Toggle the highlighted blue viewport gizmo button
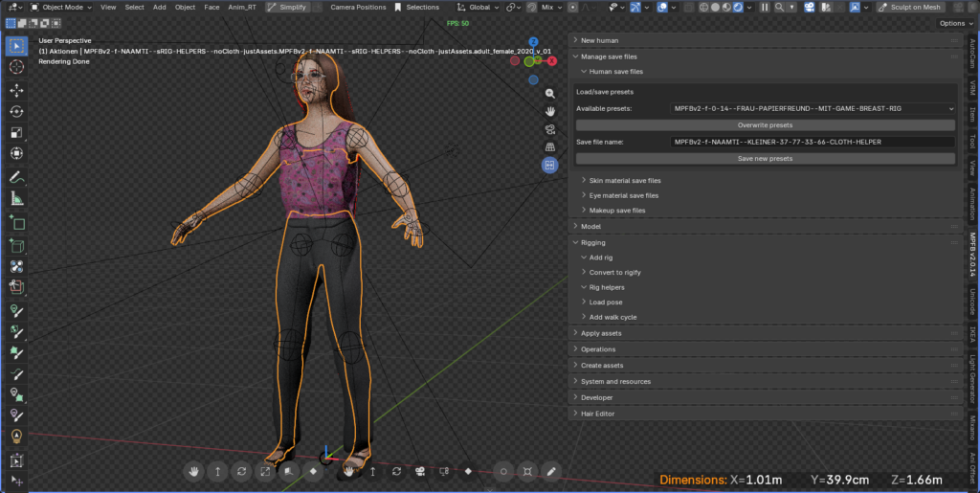This screenshot has width=980, height=493. [550, 165]
